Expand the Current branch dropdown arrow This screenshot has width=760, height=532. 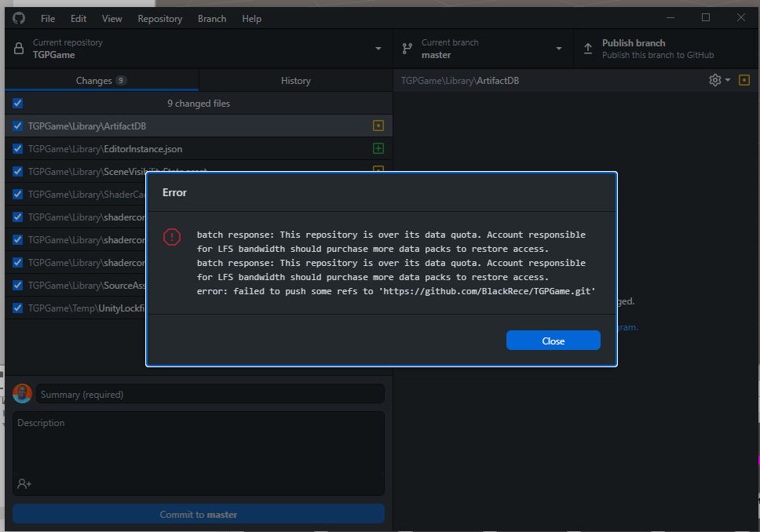coord(559,49)
